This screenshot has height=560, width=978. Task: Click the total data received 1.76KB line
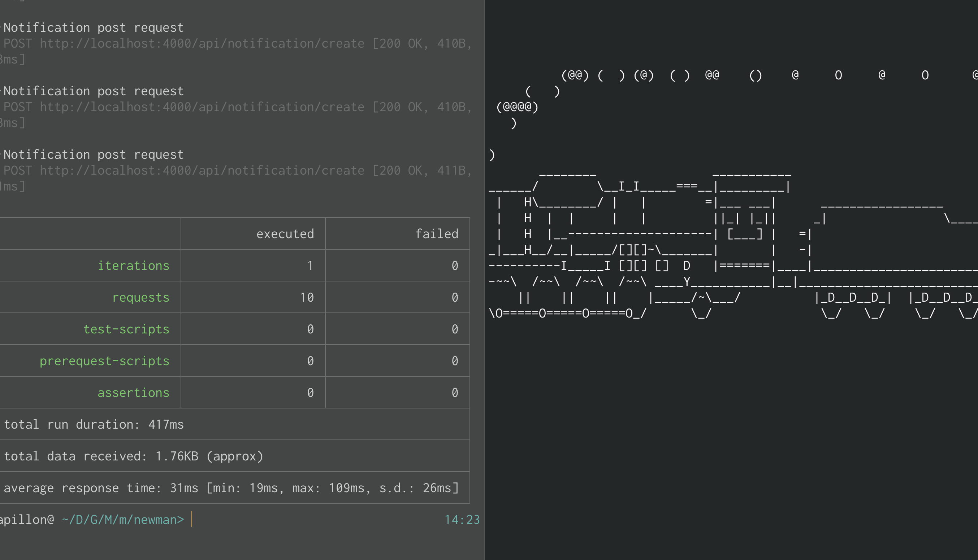pos(134,456)
